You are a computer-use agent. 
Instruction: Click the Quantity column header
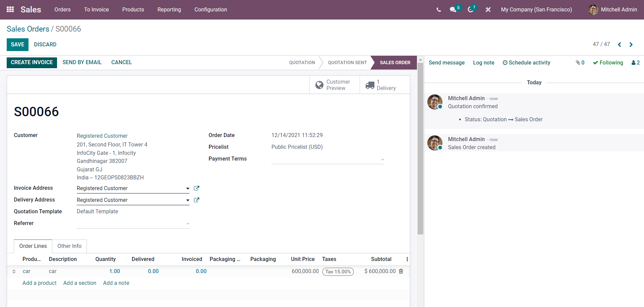click(x=105, y=259)
